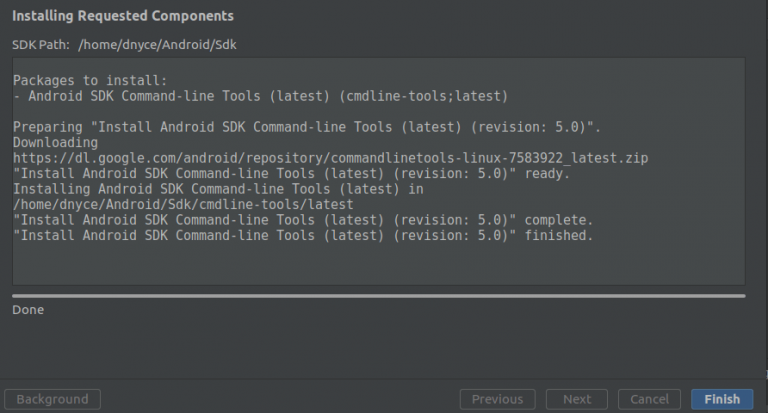This screenshot has width=768, height=413.
Task: Click the dl.google.com download URL
Action: coord(330,158)
